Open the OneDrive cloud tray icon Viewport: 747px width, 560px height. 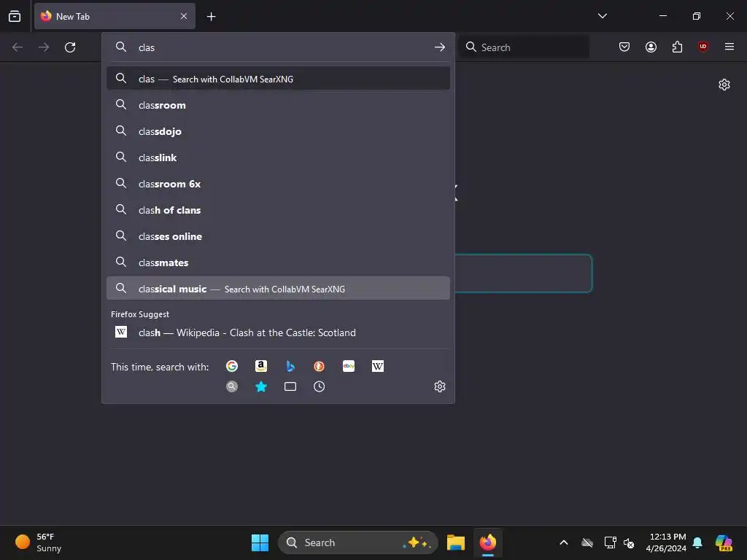click(587, 542)
